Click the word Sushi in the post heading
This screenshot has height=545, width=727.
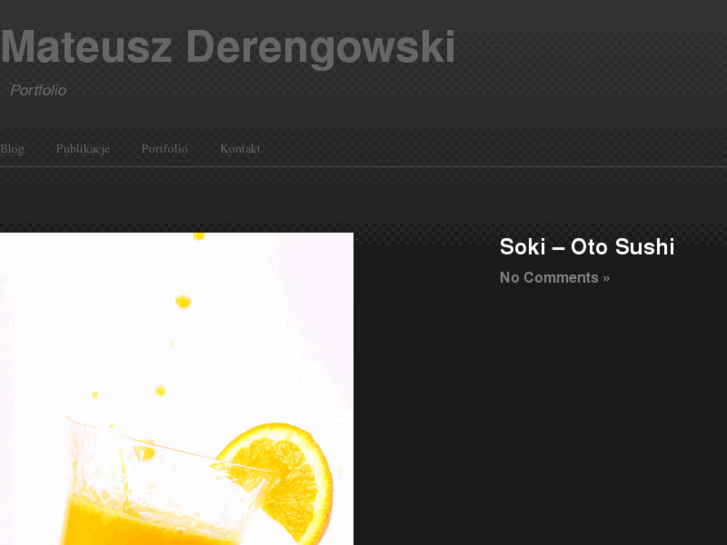pyautogui.click(x=645, y=247)
